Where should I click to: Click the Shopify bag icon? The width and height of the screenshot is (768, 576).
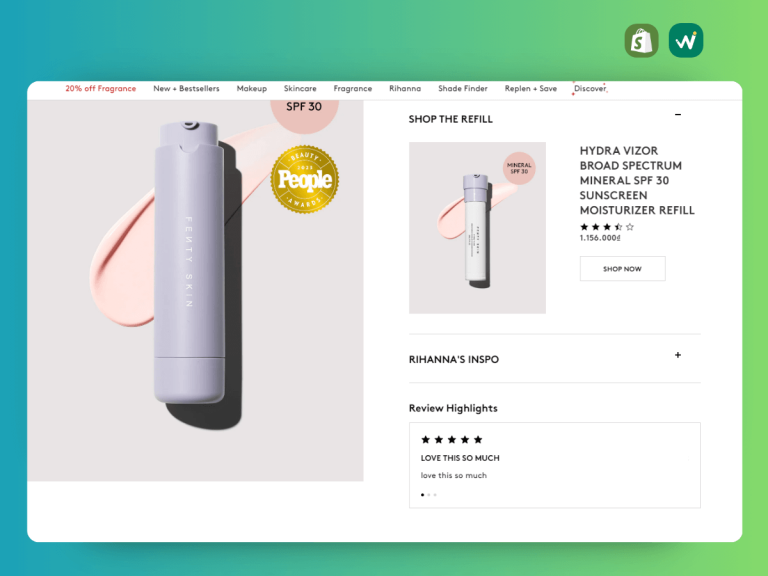(641, 41)
